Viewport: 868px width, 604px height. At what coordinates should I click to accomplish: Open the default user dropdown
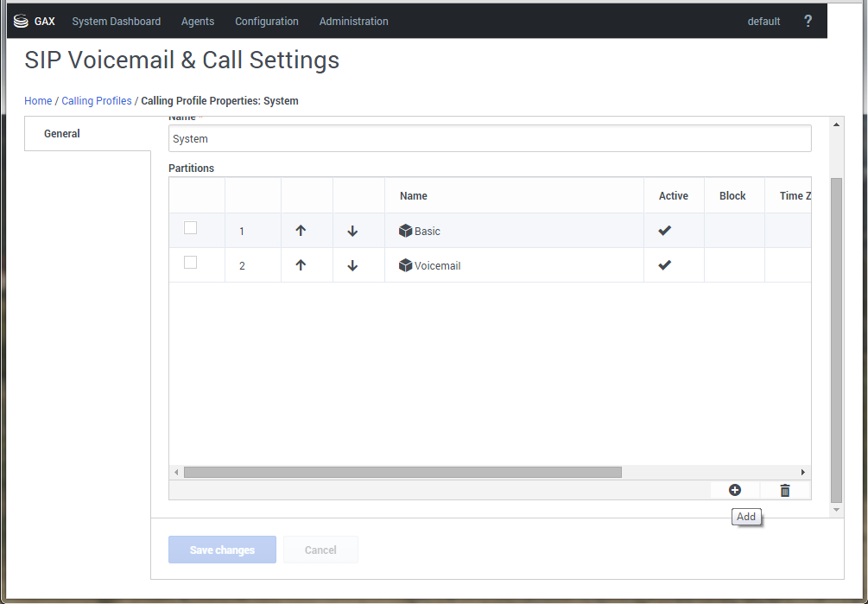pyautogui.click(x=763, y=22)
